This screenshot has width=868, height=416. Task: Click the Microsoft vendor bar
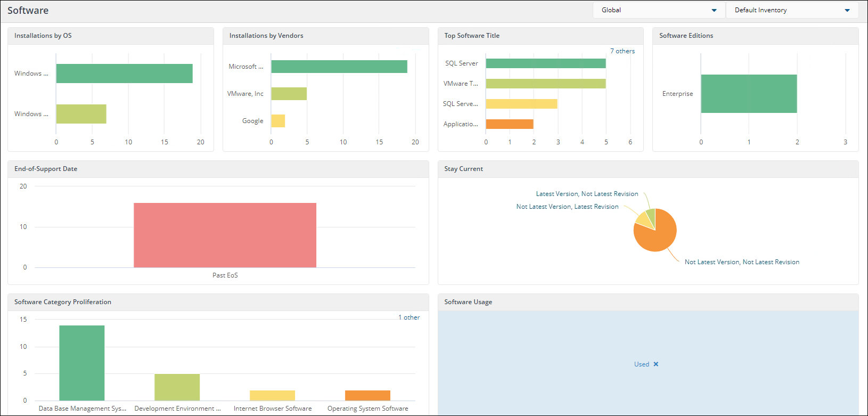pos(339,67)
